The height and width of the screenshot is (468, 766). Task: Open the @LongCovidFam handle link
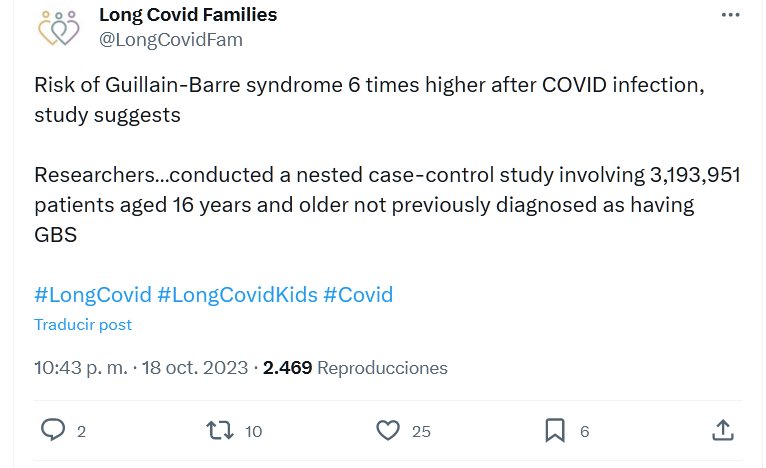pyautogui.click(x=171, y=40)
